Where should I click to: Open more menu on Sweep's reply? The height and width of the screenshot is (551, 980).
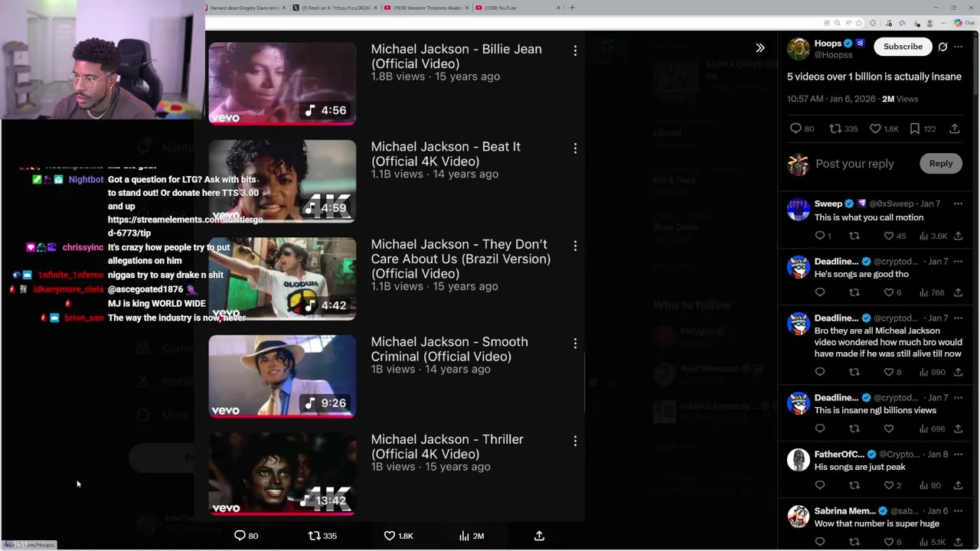957,204
